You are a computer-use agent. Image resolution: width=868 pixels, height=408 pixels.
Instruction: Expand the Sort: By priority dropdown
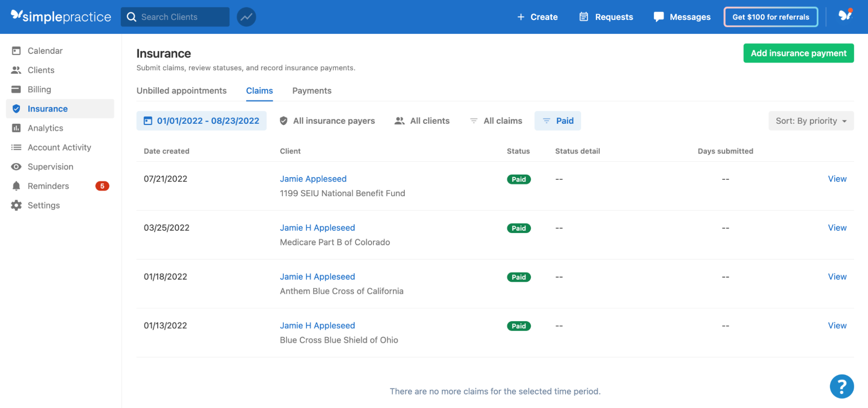(811, 121)
